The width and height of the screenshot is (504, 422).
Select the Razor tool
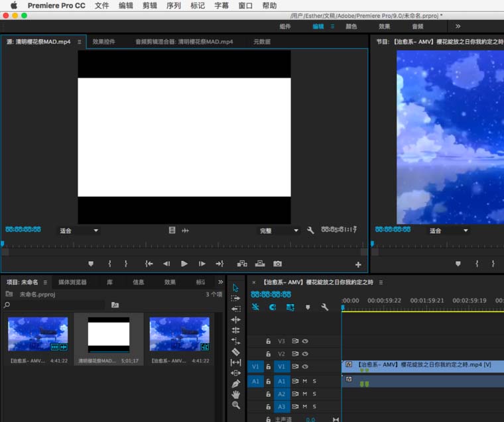pyautogui.click(x=235, y=352)
